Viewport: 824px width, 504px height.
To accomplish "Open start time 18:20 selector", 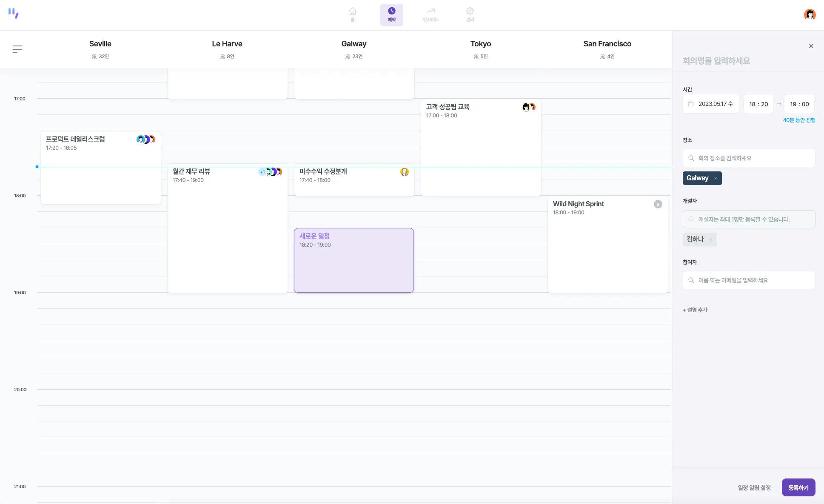I will 758,104.
